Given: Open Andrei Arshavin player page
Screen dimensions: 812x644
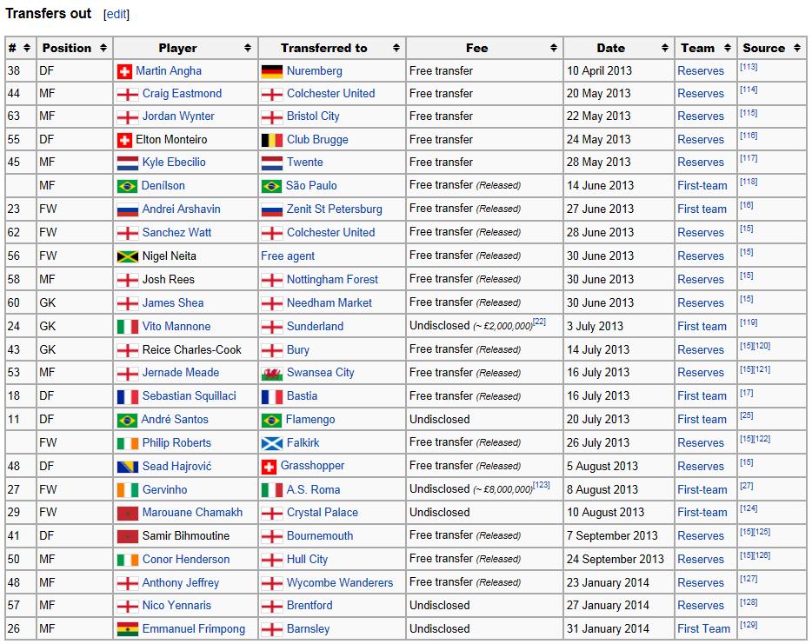Looking at the screenshot, I should click(x=181, y=209).
